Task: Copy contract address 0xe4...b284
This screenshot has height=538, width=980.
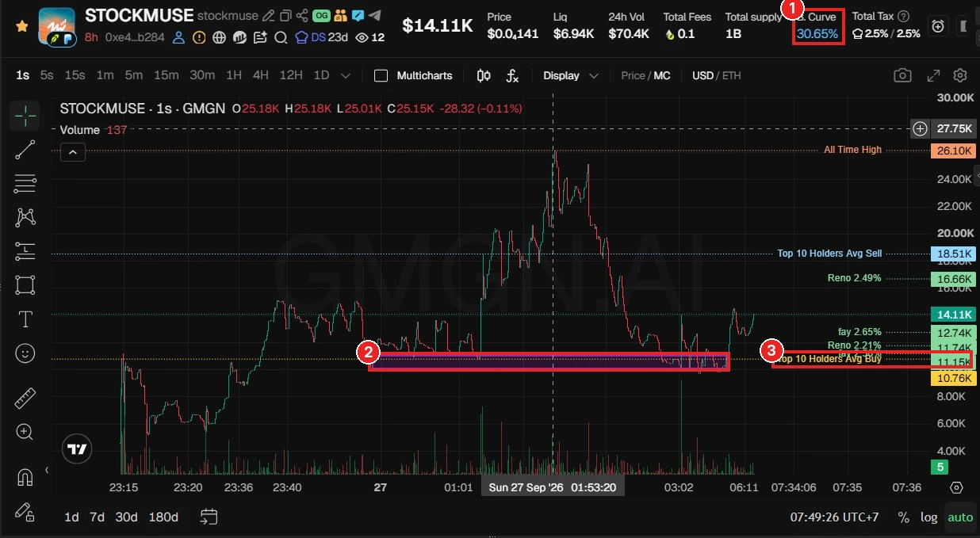Action: 135,37
